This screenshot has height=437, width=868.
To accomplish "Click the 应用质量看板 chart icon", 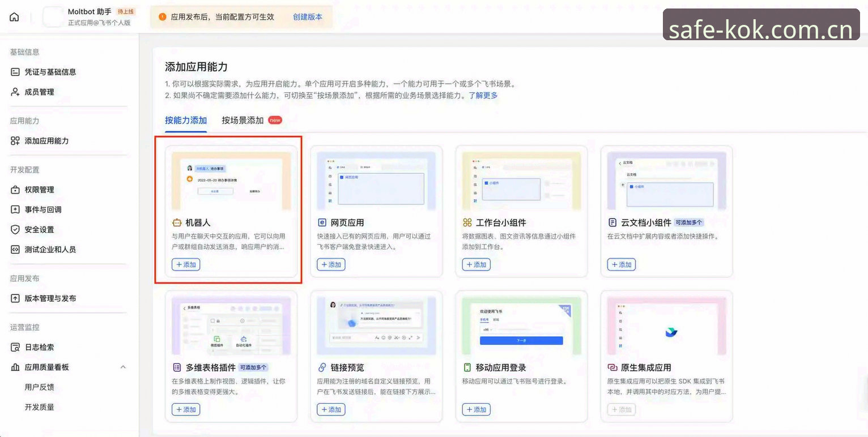I will click(15, 367).
